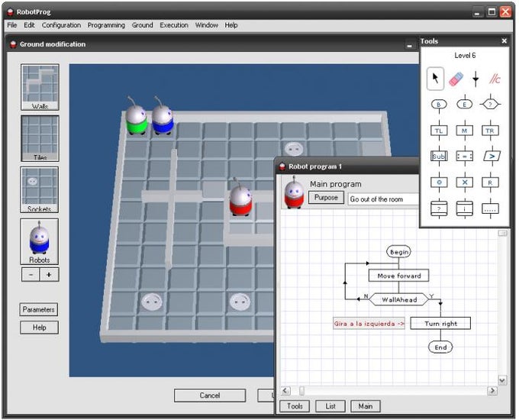Pick the Sub program block
Image resolution: width=519 pixels, height=420 pixels.
click(439, 156)
